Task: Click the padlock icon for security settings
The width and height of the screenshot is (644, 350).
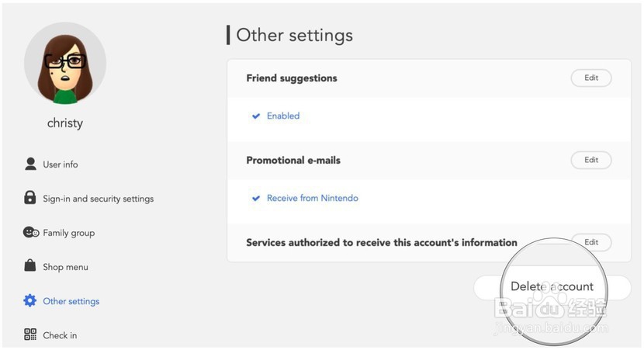Action: tap(29, 198)
